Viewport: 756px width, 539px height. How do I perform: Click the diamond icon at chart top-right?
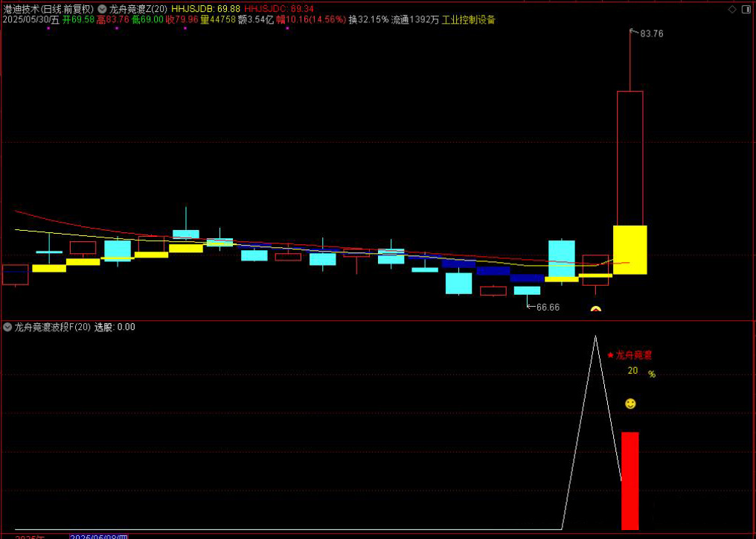click(x=732, y=9)
